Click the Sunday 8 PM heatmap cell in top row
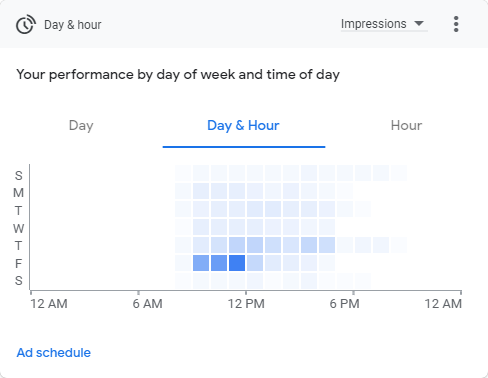This screenshot has height=378, width=488. [x=399, y=173]
